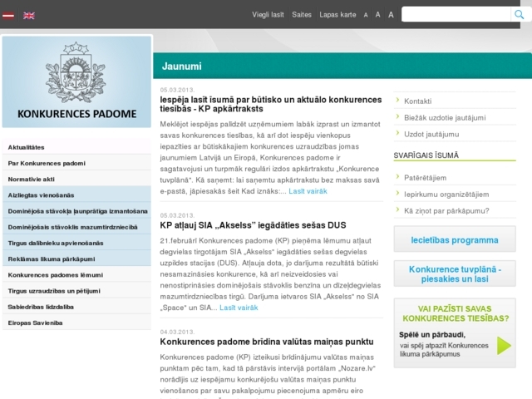Open Konkurences padomes lēmumi item
Viewport: 532px width, 399px height.
point(76,275)
